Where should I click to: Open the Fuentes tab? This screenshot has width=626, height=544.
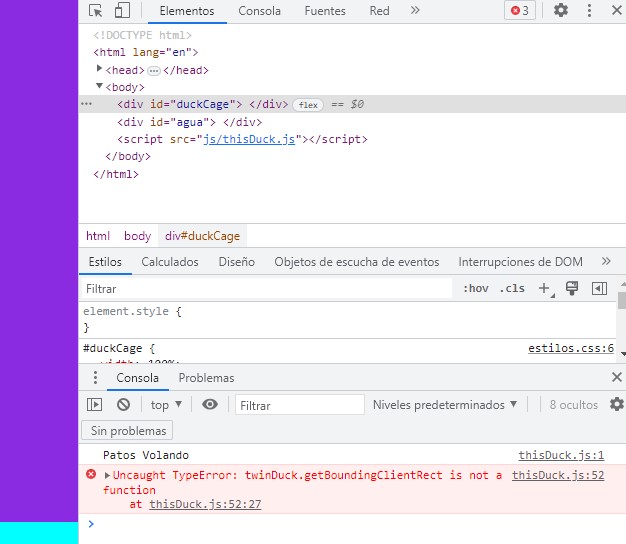tap(325, 11)
